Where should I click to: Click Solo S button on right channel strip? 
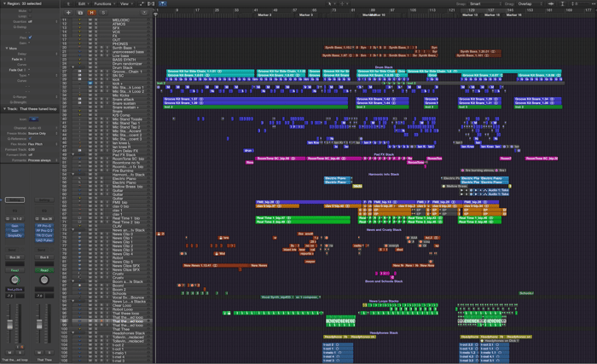(x=49, y=353)
